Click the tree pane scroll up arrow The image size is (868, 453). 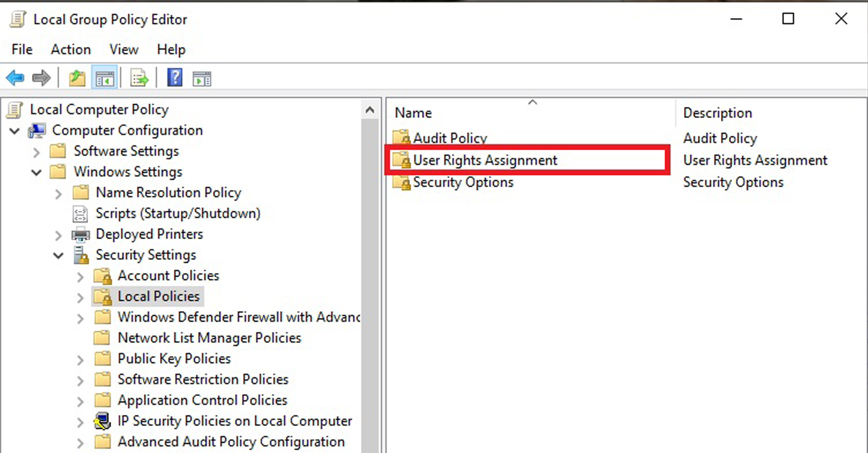pos(370,110)
